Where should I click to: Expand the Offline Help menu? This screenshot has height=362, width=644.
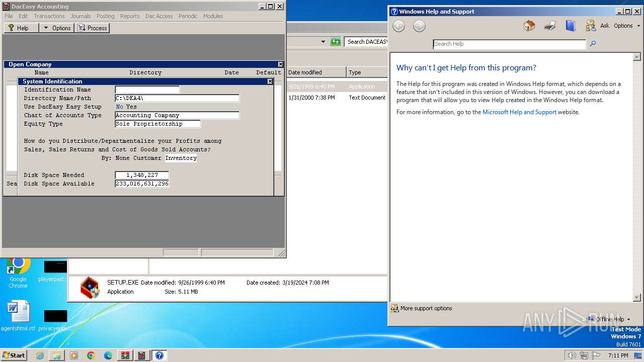pos(609,319)
